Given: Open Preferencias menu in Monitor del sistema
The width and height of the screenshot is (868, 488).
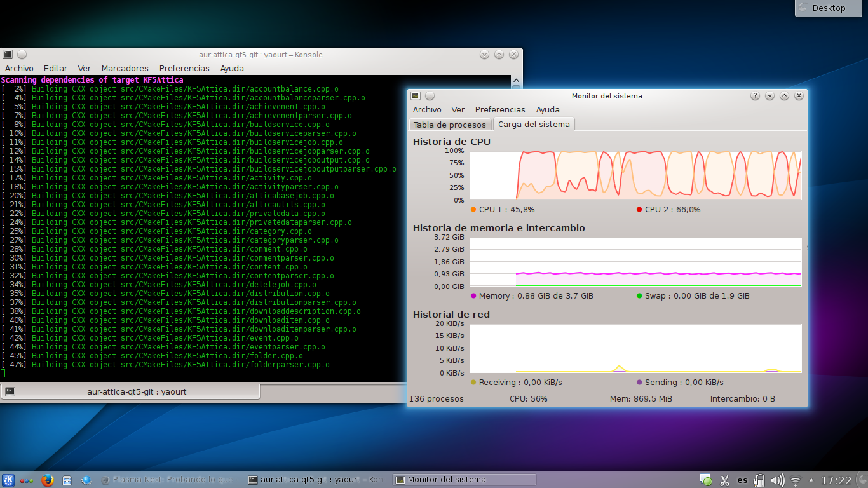Looking at the screenshot, I should point(500,110).
